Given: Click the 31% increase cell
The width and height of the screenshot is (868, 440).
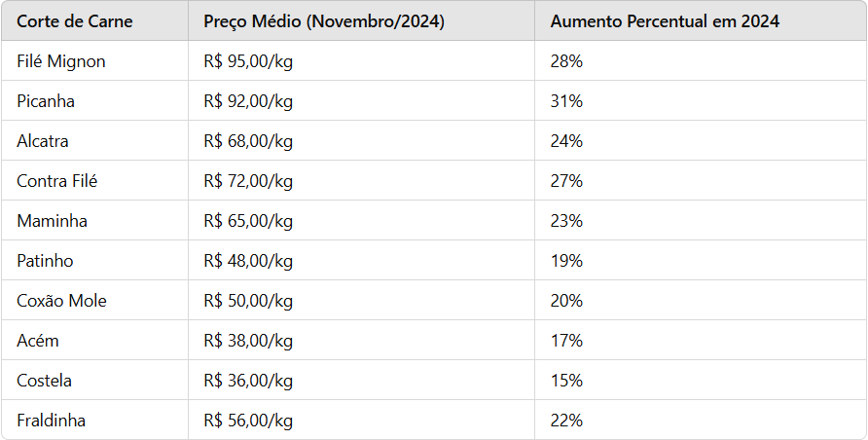Looking at the screenshot, I should (566, 101).
